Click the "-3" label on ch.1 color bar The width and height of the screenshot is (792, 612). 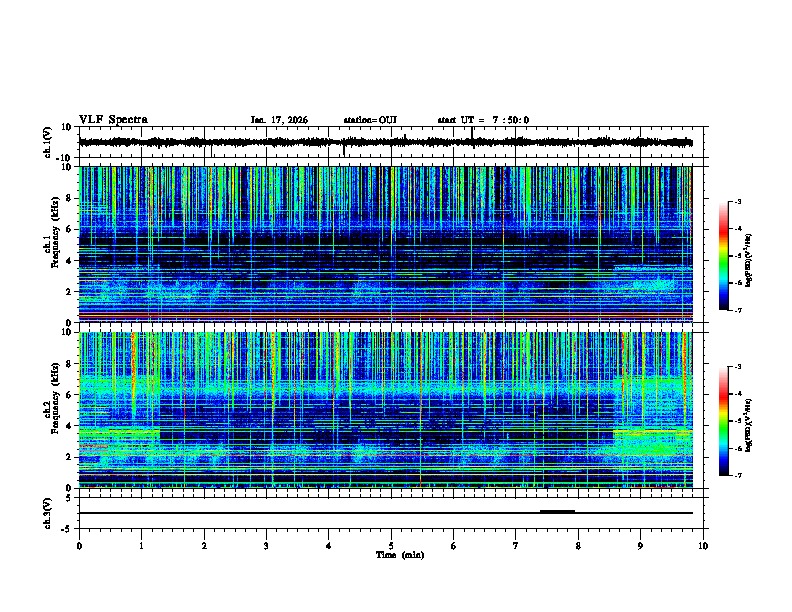737,201
